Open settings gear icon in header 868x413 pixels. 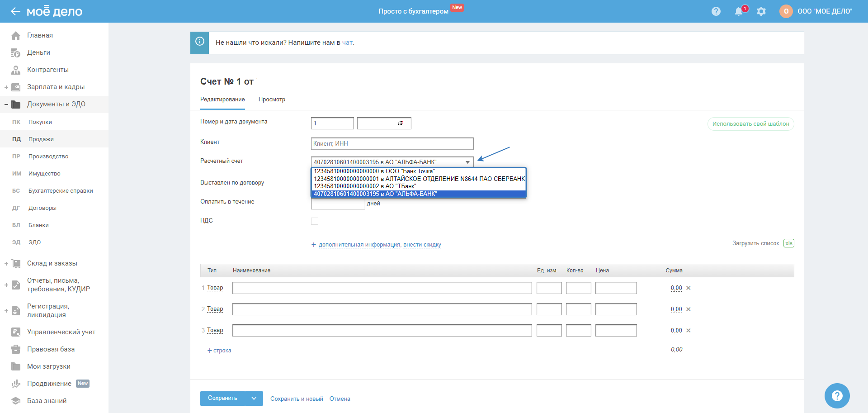point(761,11)
